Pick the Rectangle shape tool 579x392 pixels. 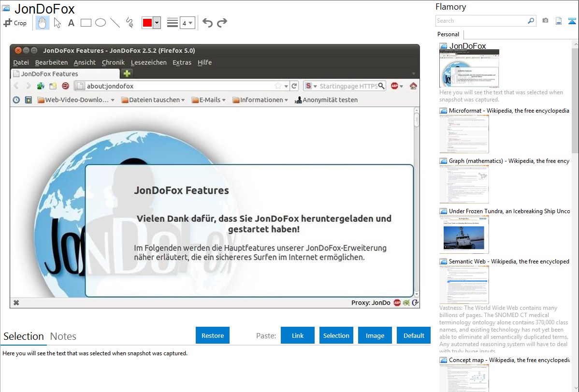[x=86, y=23]
